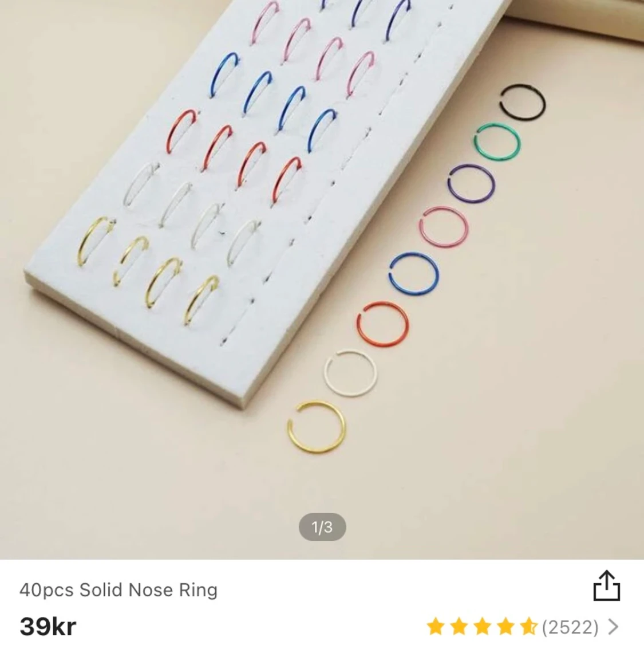644x645 pixels.
Task: Click the 39kr price label
Action: 48,627
